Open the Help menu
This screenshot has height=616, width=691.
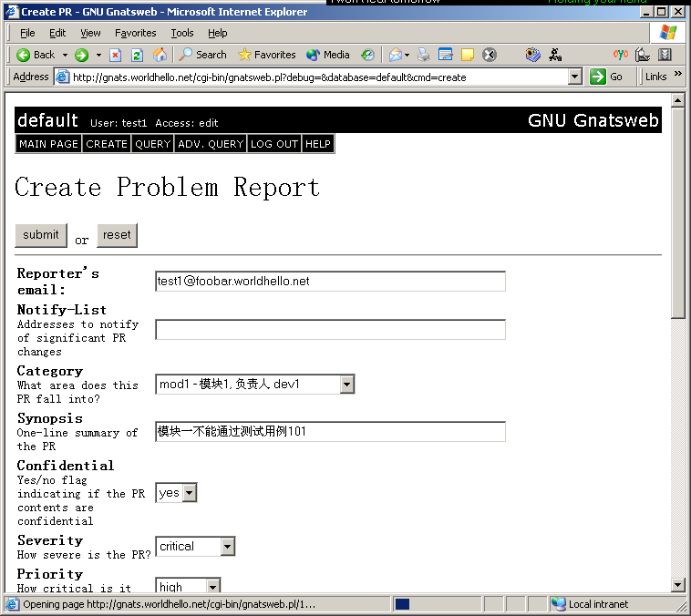point(217,33)
